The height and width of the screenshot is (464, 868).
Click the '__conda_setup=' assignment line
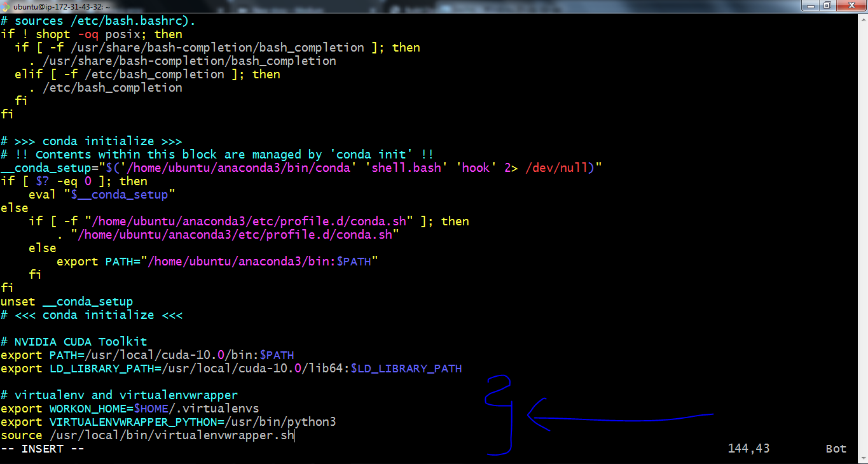click(301, 168)
